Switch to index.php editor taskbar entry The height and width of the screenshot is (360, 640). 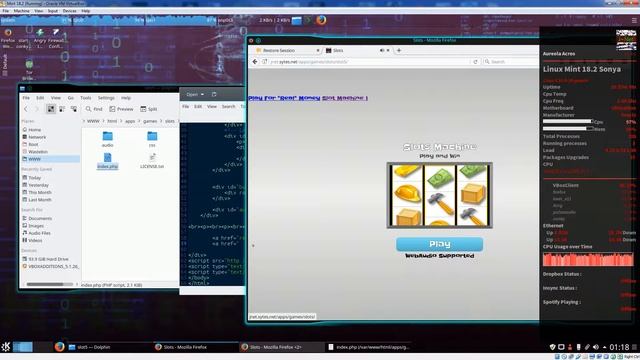tap(368, 347)
